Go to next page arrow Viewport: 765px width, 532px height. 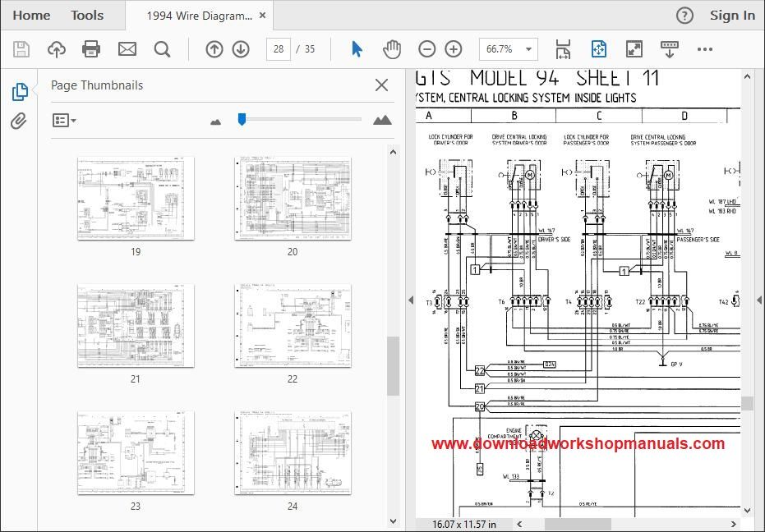pyautogui.click(x=241, y=49)
